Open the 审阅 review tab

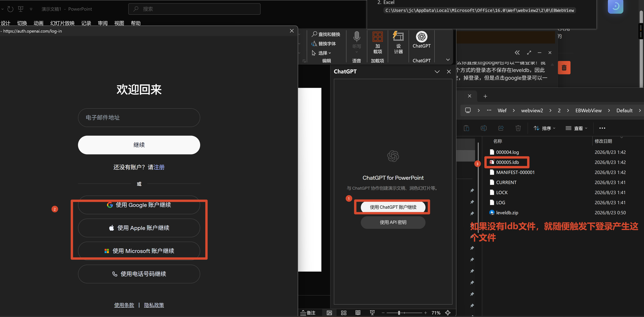click(103, 23)
